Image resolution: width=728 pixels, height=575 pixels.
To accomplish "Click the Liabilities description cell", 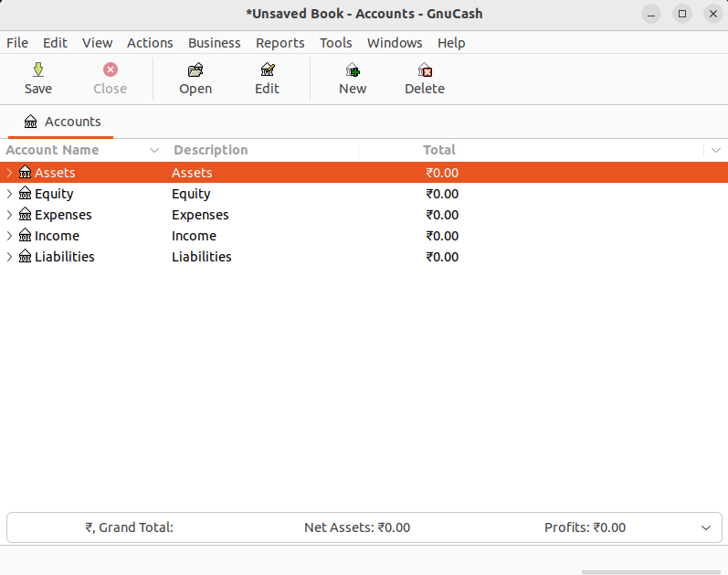I will 202,257.
